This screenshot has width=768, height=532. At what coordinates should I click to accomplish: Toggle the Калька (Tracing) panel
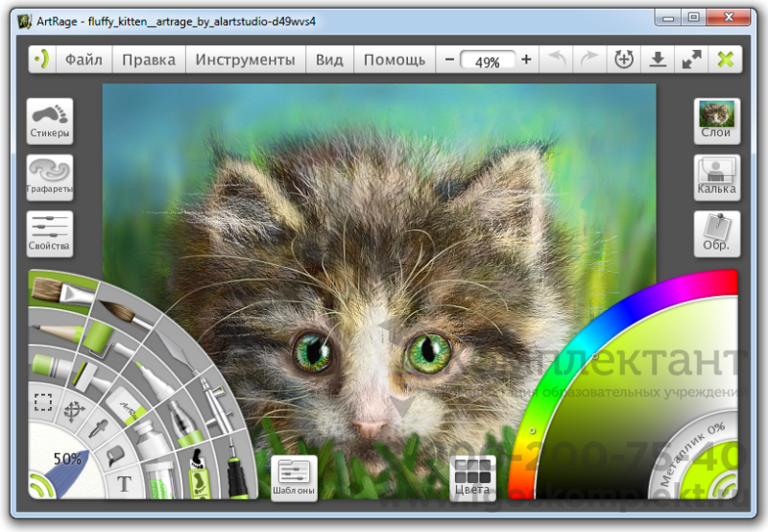coord(716,178)
